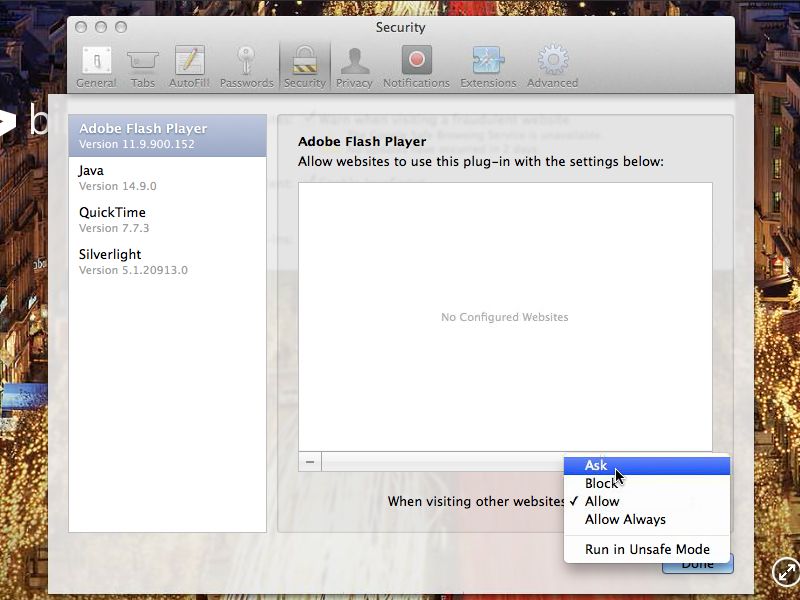
Task: Open the General preferences pane
Action: (x=96, y=67)
